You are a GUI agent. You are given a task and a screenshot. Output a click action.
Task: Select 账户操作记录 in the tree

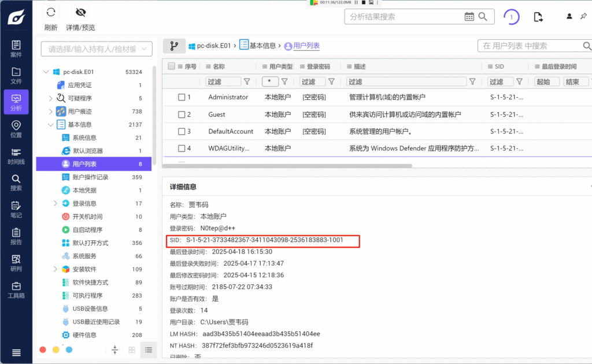(x=94, y=177)
